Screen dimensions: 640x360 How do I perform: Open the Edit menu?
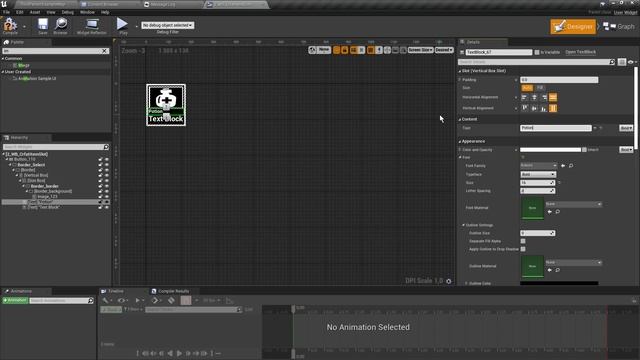[20, 12]
